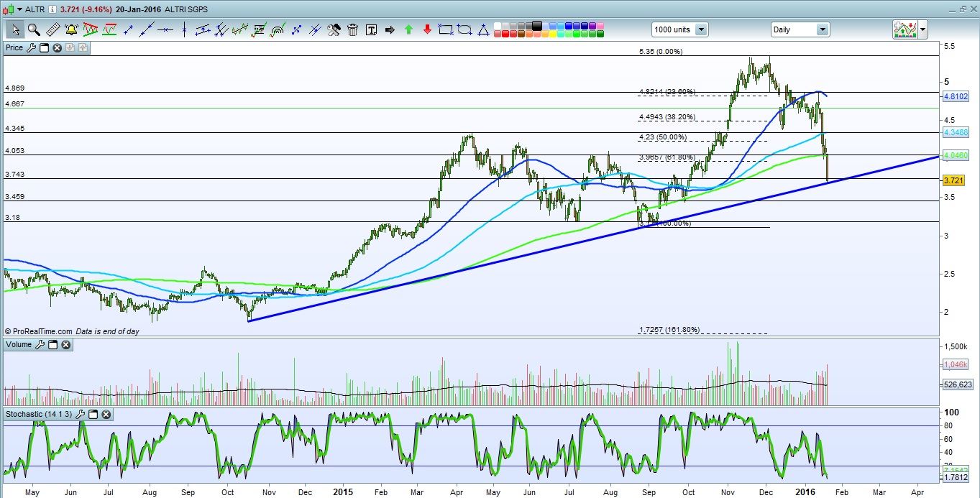Close the Price panel
980x498 pixels.
point(57,48)
